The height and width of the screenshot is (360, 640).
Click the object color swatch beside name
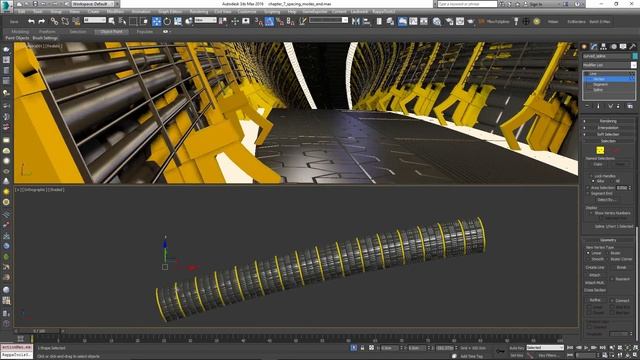635,56
